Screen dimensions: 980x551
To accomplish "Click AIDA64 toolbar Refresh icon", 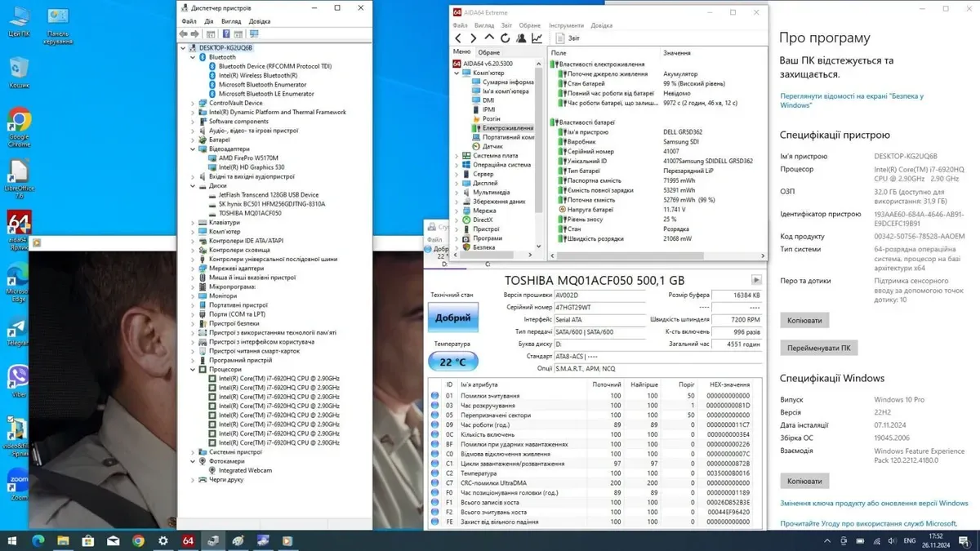I will tap(506, 38).
